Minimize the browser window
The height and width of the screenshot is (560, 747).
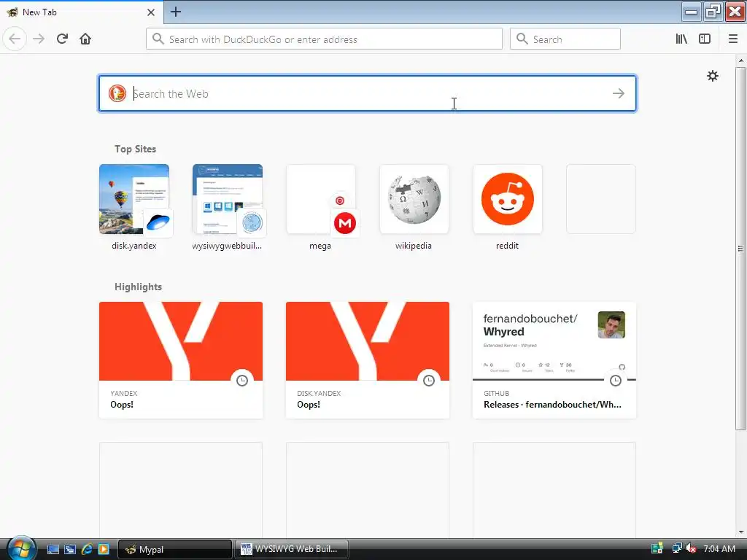click(x=692, y=12)
